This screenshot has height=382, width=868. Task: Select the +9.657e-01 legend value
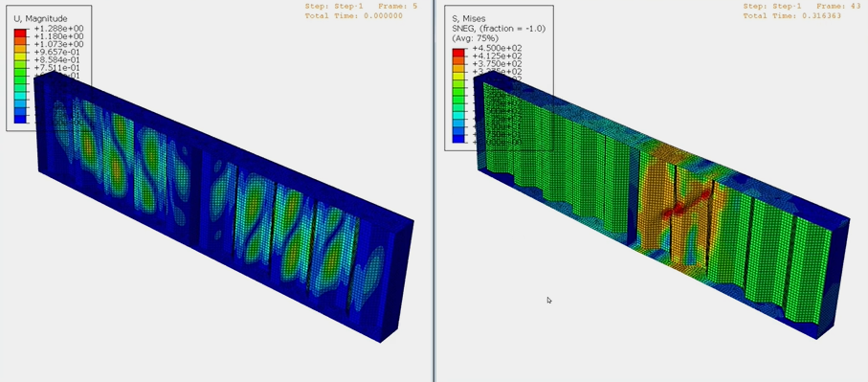(58, 52)
